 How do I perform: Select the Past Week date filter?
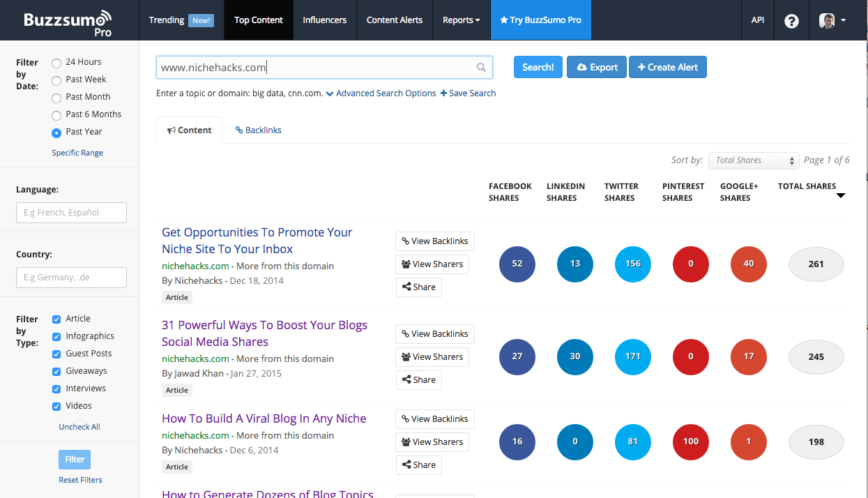click(x=56, y=80)
